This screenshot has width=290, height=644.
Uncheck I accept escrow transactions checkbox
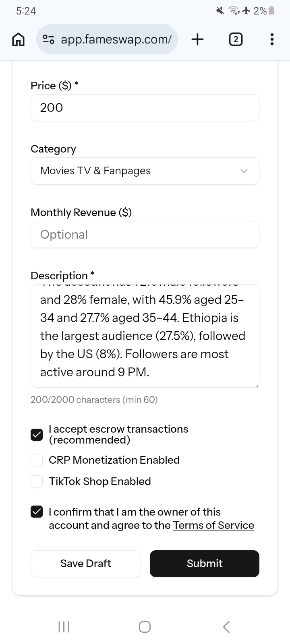click(37, 435)
